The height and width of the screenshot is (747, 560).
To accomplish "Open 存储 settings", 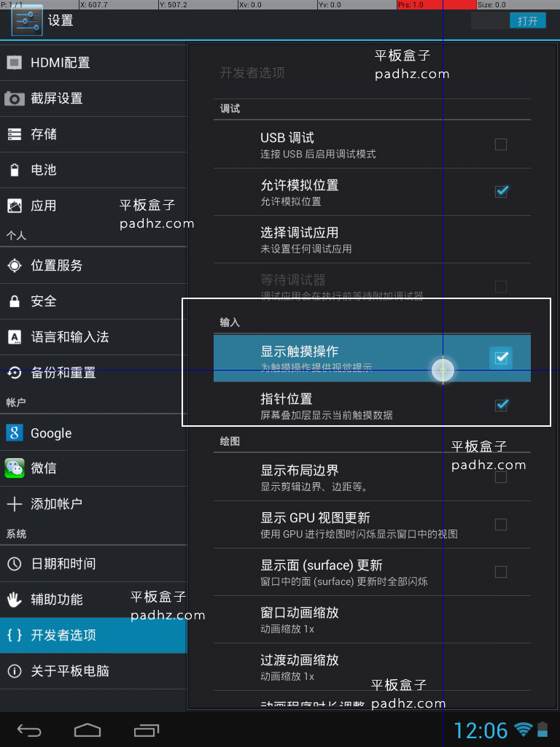I will click(x=93, y=134).
